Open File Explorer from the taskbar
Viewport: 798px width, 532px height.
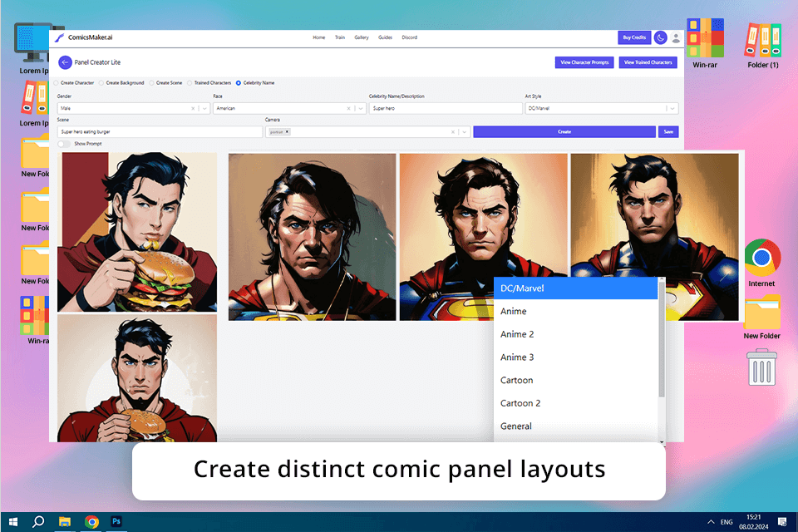coord(65,522)
